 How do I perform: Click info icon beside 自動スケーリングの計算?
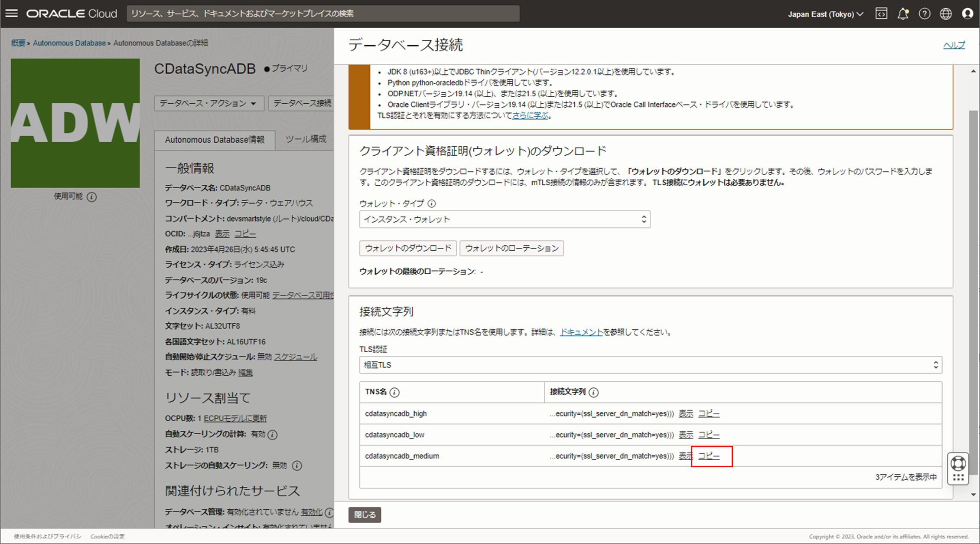(273, 435)
